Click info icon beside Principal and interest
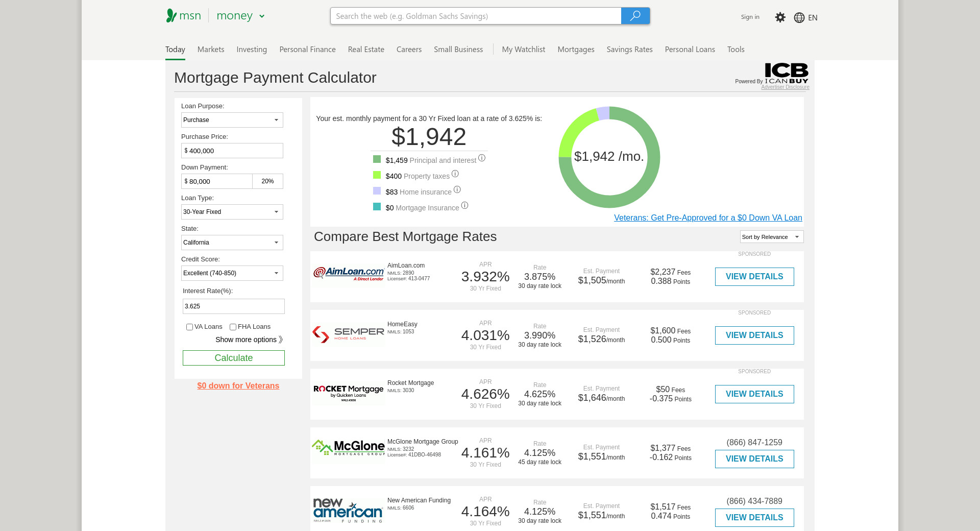This screenshot has width=980, height=531. (x=481, y=158)
